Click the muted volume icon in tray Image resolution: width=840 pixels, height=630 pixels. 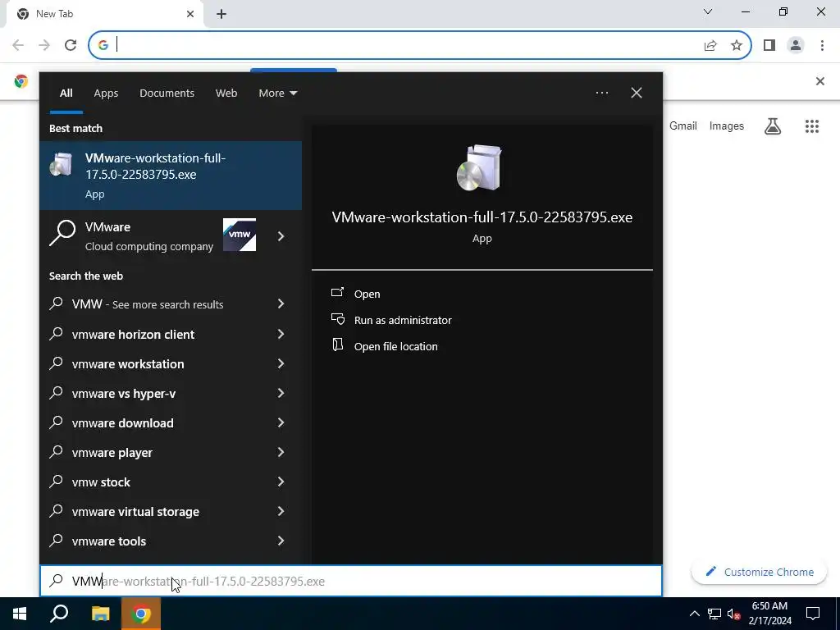coord(733,614)
